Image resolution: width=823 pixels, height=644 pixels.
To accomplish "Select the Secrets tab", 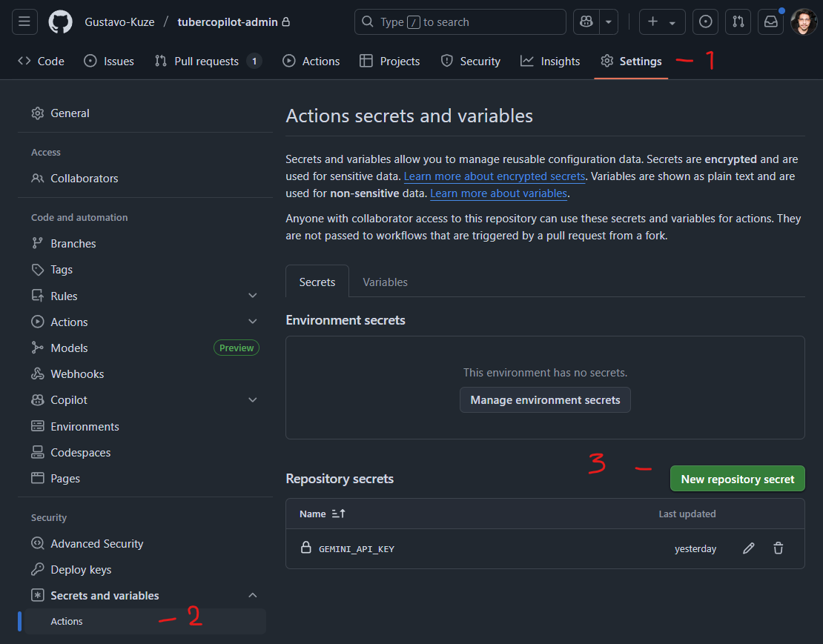I will 317,282.
